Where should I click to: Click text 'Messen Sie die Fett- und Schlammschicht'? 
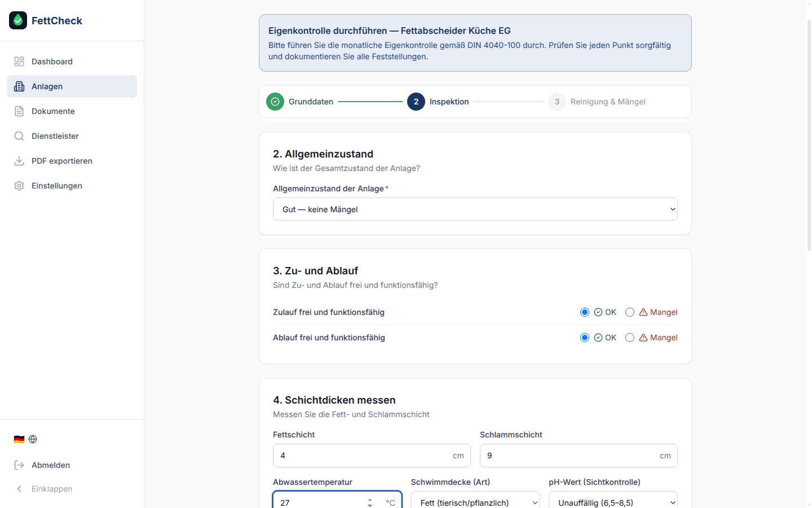point(351,414)
